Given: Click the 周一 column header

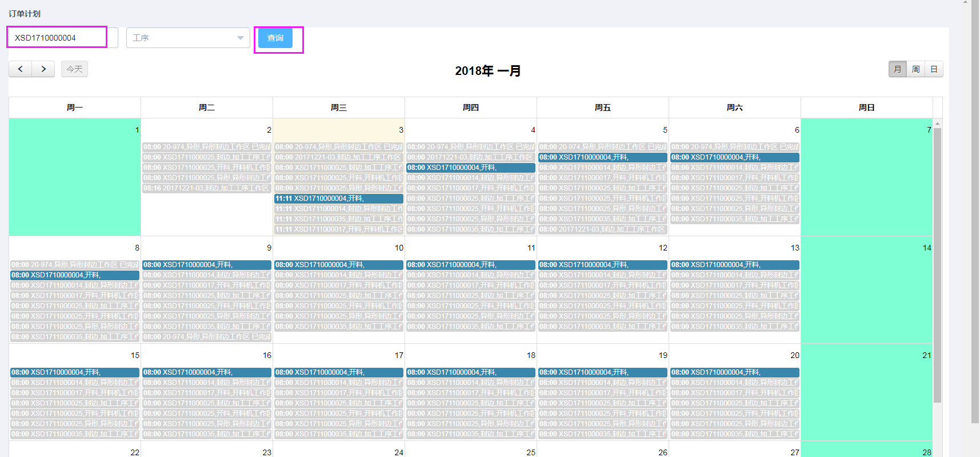Looking at the screenshot, I should (75, 108).
